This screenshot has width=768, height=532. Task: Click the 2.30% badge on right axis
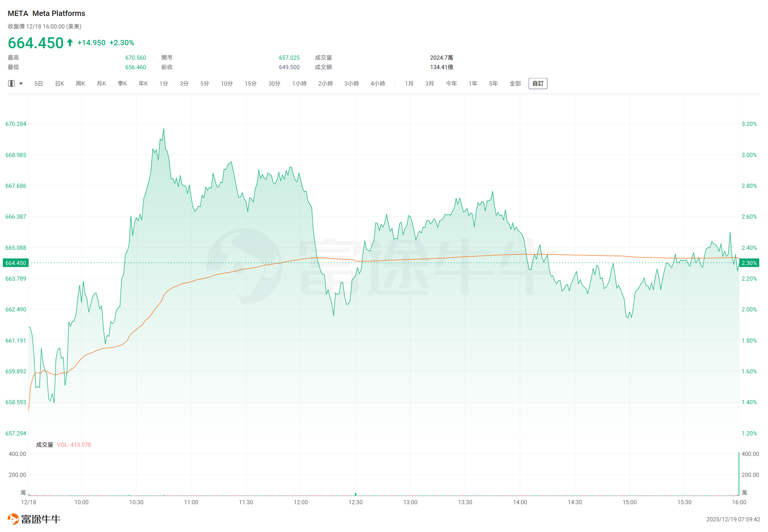click(x=749, y=263)
